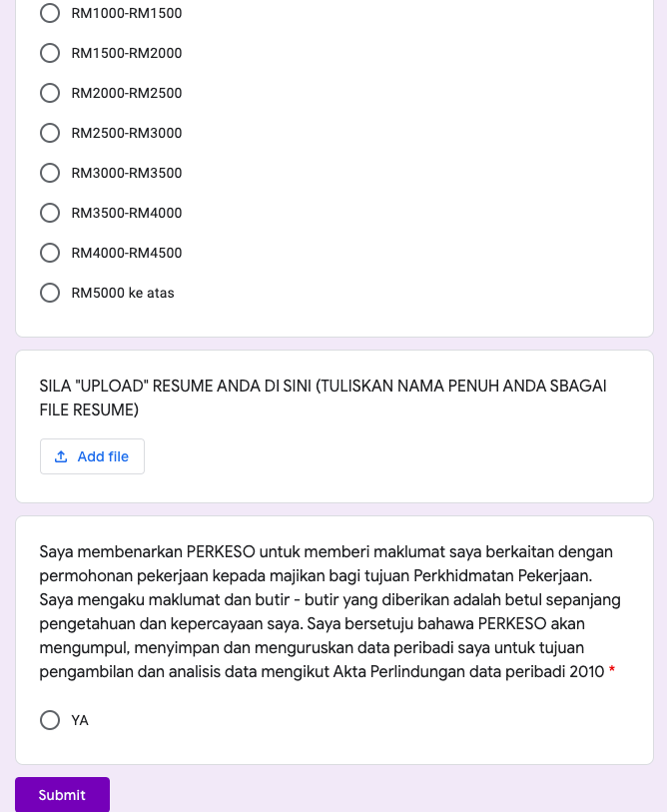Click the "RM1000-RM1500" label text
The height and width of the screenshot is (812, 667).
point(127,13)
